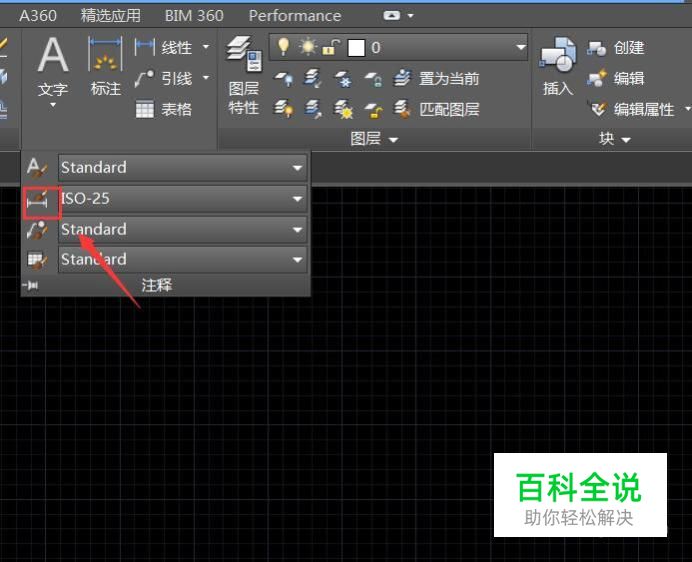Click 编辑属性 edit attributes
Viewport: 692px width, 562px height.
632,109
